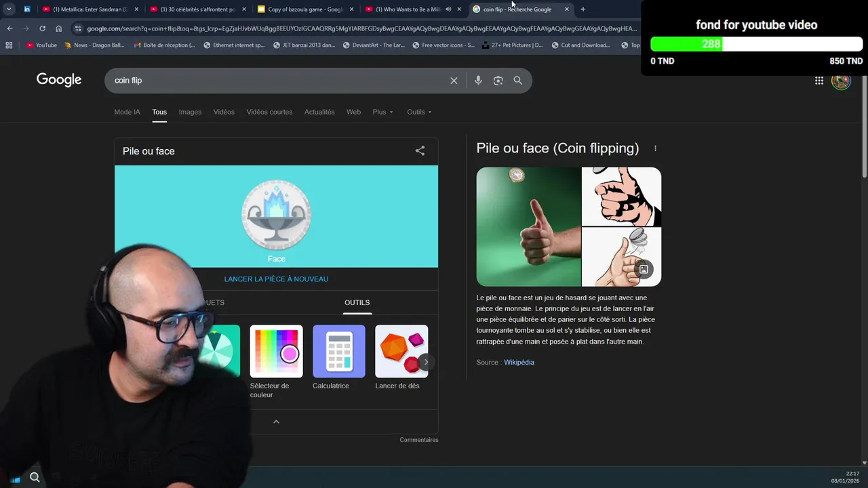Open Actualités results
868x488 pixels.
[319, 112]
